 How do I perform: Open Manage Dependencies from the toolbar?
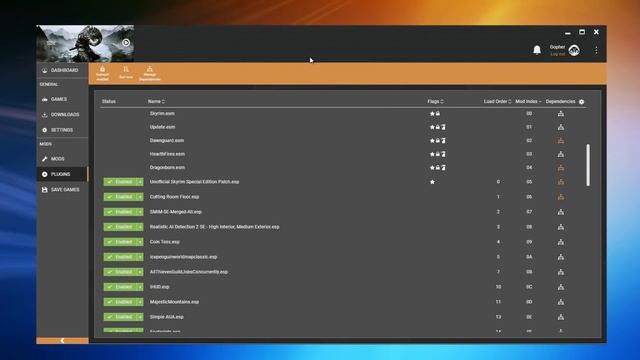149,73
